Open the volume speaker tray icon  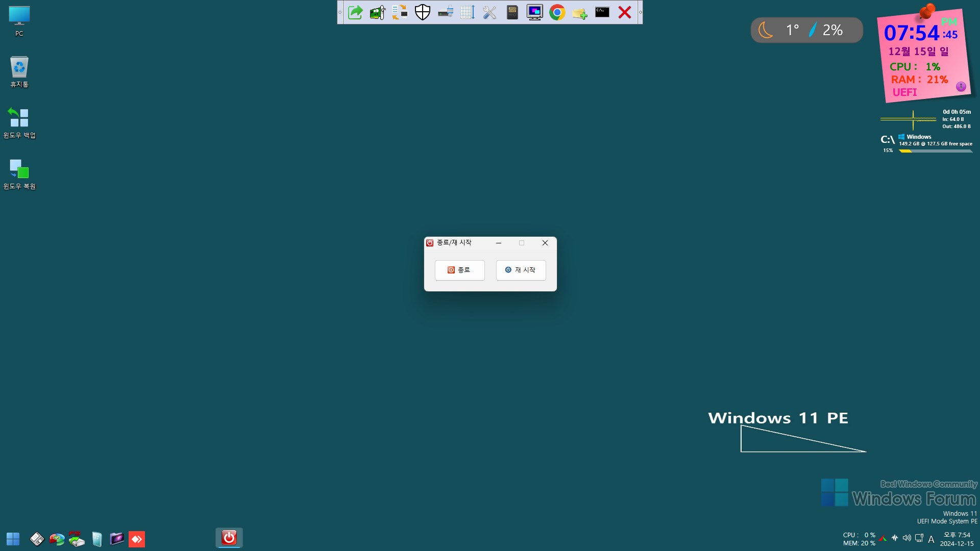(x=907, y=538)
